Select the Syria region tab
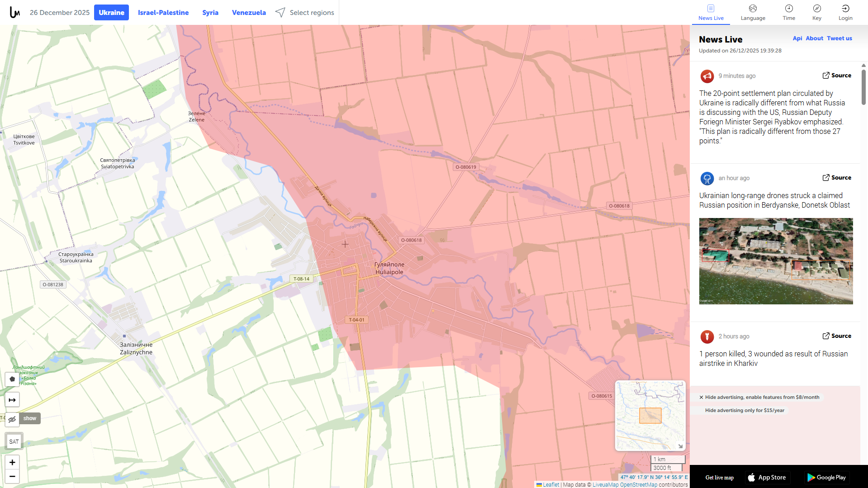The image size is (868, 488). click(210, 13)
